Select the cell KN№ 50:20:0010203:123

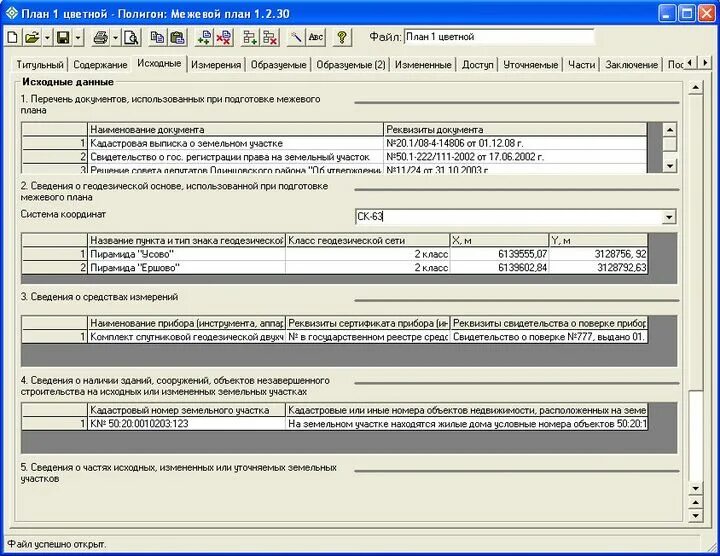[186, 424]
